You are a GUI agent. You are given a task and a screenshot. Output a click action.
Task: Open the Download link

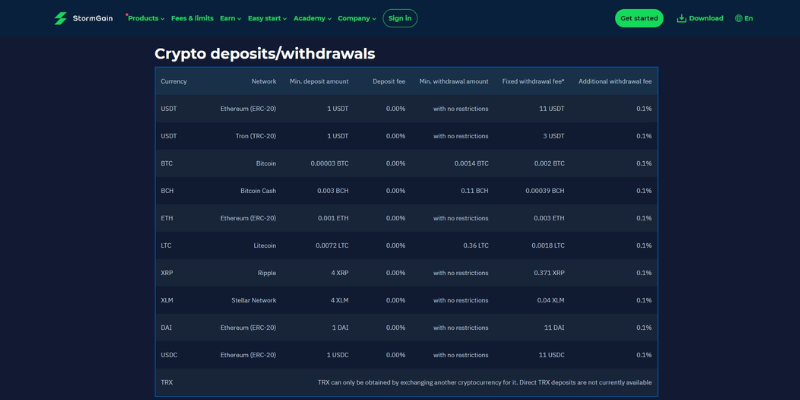tap(706, 18)
